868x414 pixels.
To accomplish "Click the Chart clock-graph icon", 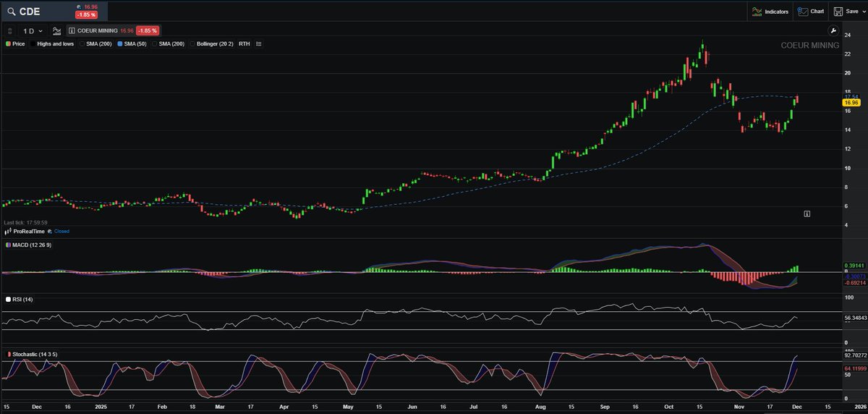I will (x=803, y=12).
